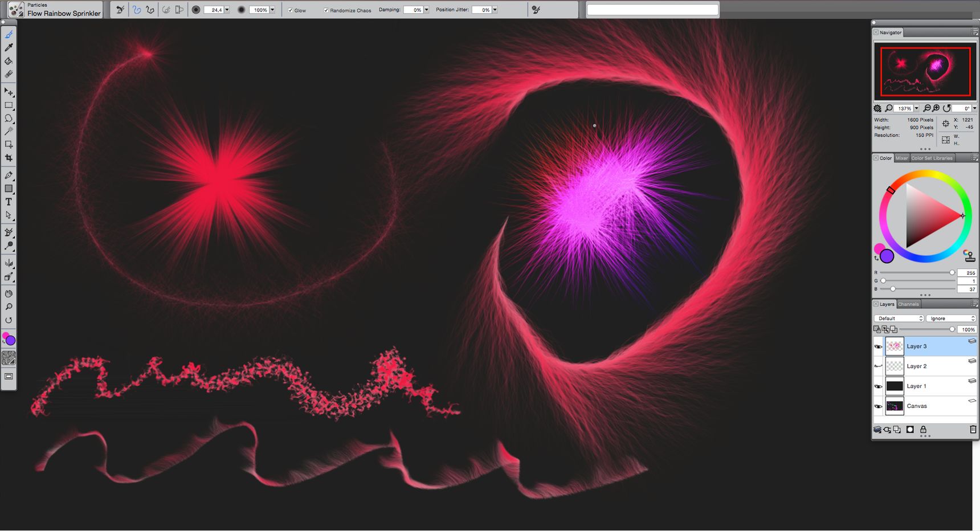Create a layer mask icon
This screenshot has height=531, width=980.
[x=910, y=430]
